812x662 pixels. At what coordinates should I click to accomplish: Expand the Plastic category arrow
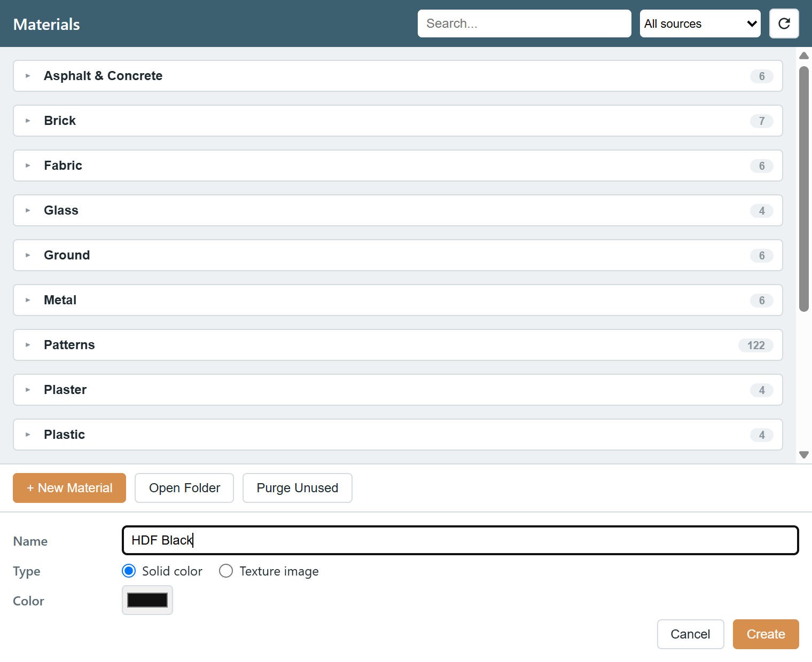[28, 435]
